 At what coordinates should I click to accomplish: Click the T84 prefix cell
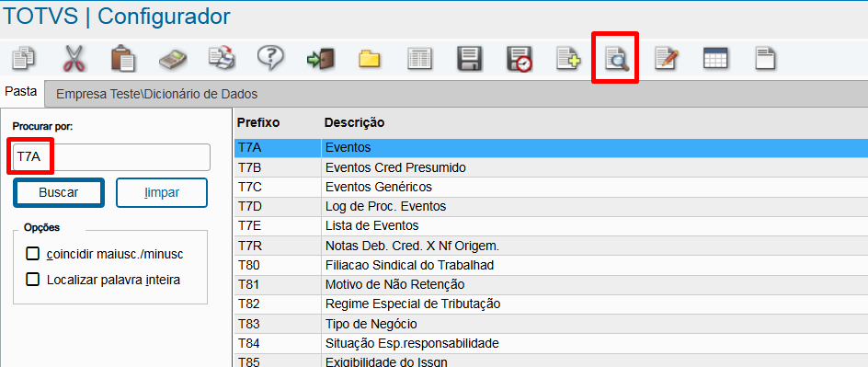click(x=278, y=344)
